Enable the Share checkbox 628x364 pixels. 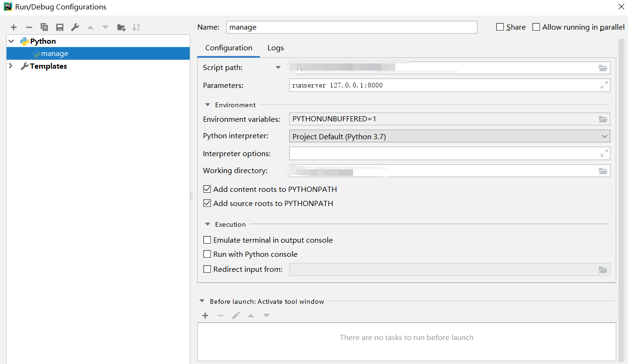(x=500, y=27)
